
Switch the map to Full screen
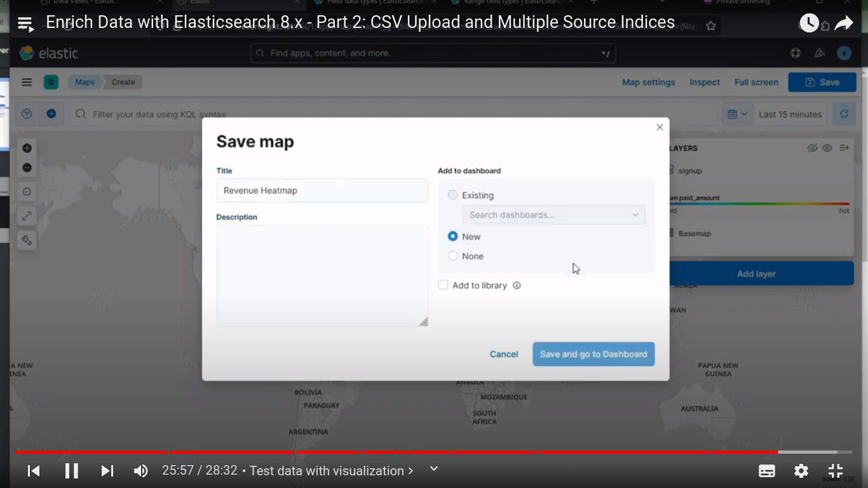coord(756,82)
